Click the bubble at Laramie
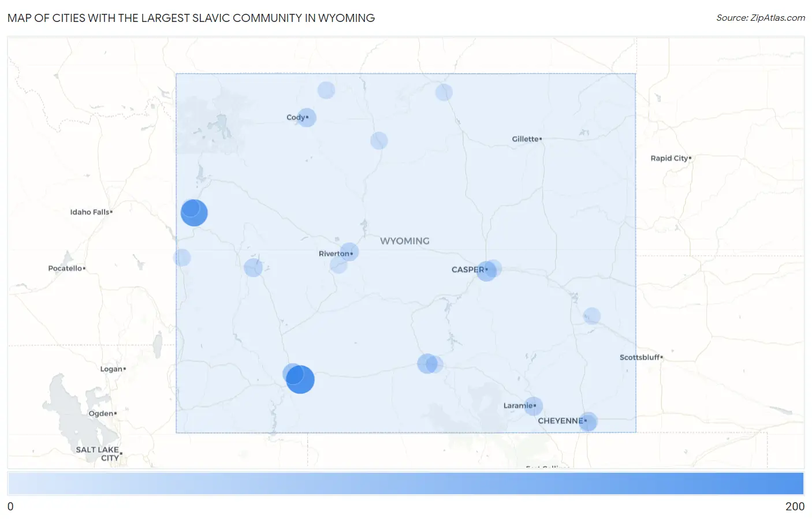This screenshot has width=812, height=519. pyautogui.click(x=534, y=406)
